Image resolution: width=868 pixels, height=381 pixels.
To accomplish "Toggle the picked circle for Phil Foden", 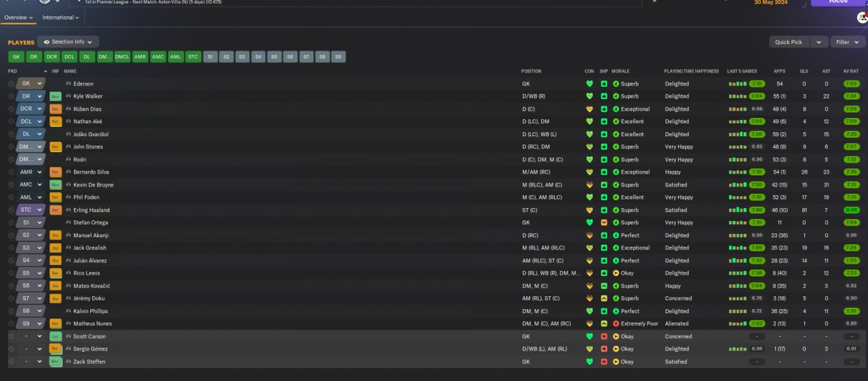I will click(x=12, y=197).
